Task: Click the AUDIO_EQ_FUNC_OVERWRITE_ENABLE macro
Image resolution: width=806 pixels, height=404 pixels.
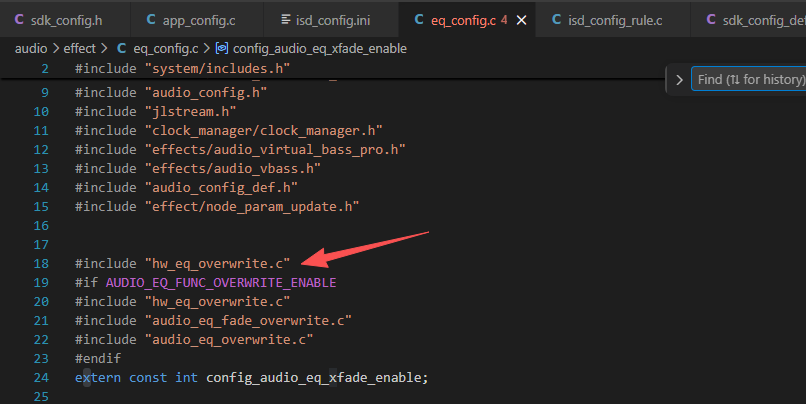Action: pyautogui.click(x=221, y=283)
